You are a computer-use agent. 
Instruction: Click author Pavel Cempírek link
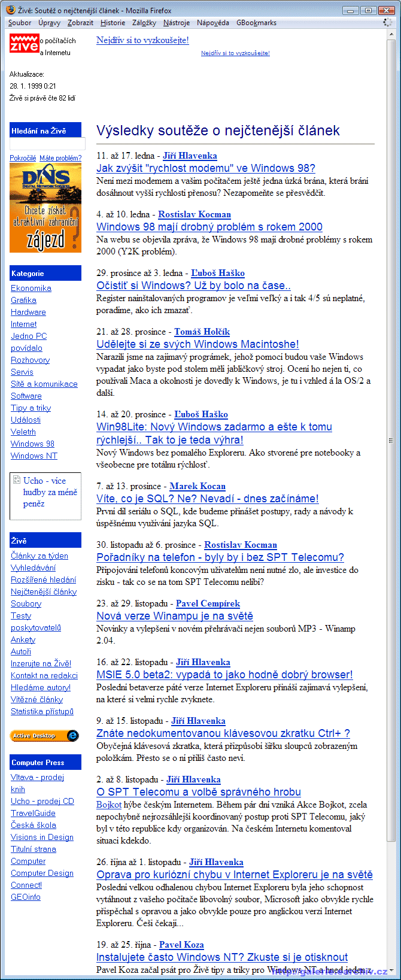click(x=208, y=603)
